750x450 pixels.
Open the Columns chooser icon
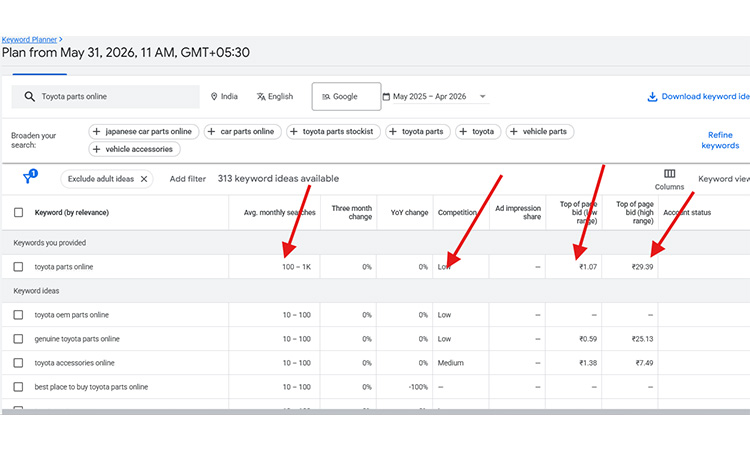669,174
